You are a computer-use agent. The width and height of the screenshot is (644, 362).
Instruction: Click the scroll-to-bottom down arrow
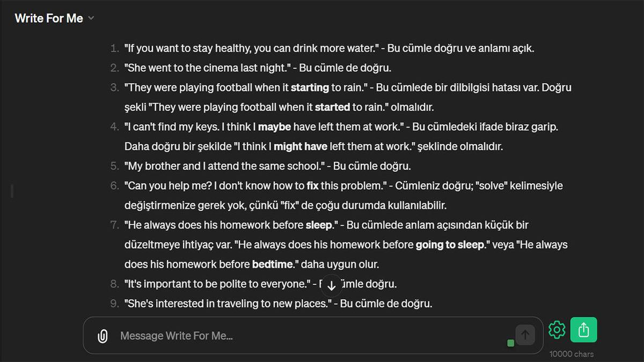coord(332,285)
